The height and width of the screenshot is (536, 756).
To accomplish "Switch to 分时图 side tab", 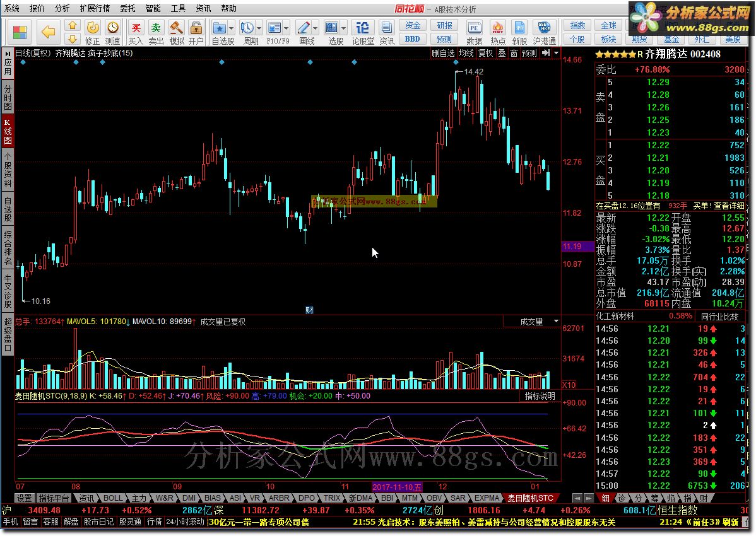I will point(8,97).
